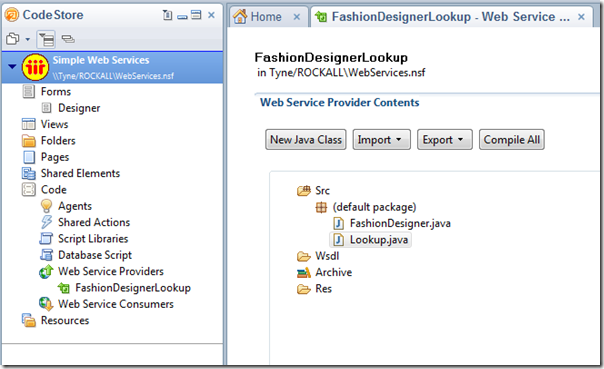Open FashionDesignerLookup in the navigator tree
Screen dimensions: 604x369
point(133,288)
